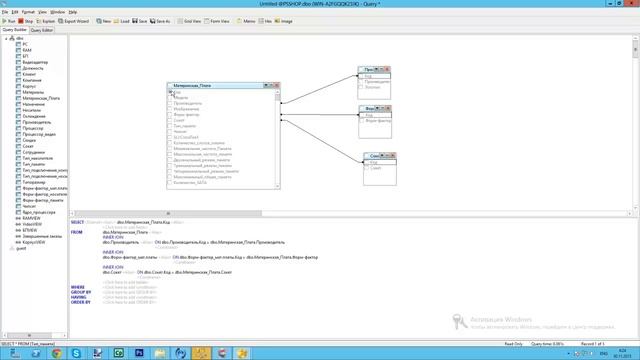The width and height of the screenshot is (640, 360).
Task: Click add ORDER BY placeholder
Action: click(x=130, y=302)
